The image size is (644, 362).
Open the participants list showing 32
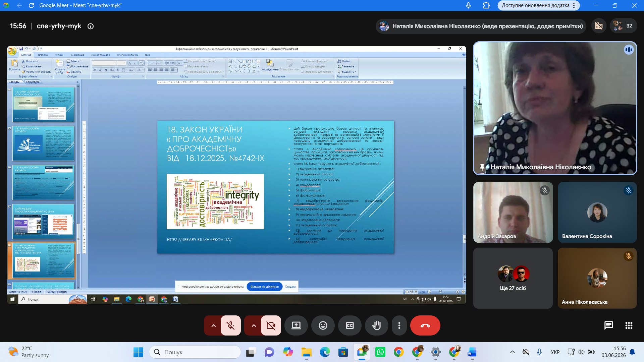[623, 26]
